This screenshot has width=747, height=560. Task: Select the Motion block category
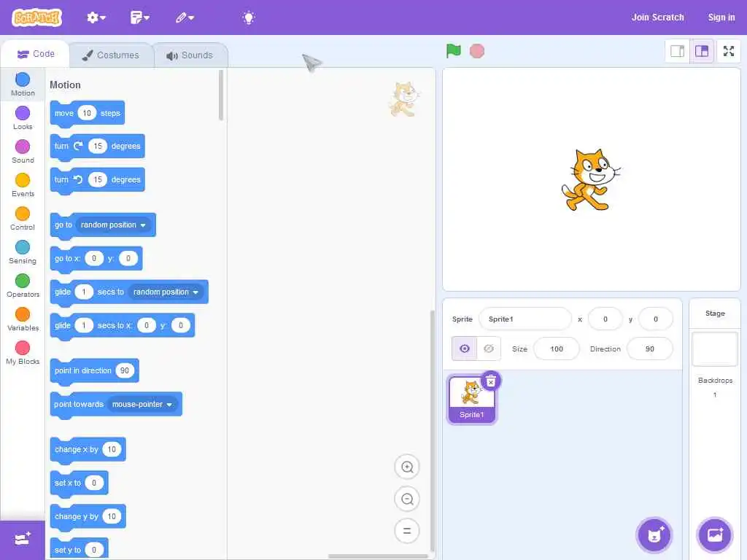23,85
